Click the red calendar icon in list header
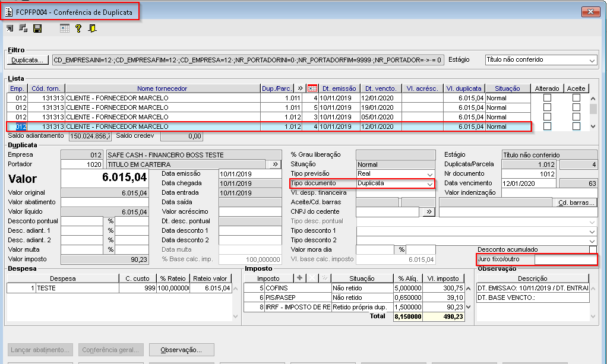 [312, 88]
